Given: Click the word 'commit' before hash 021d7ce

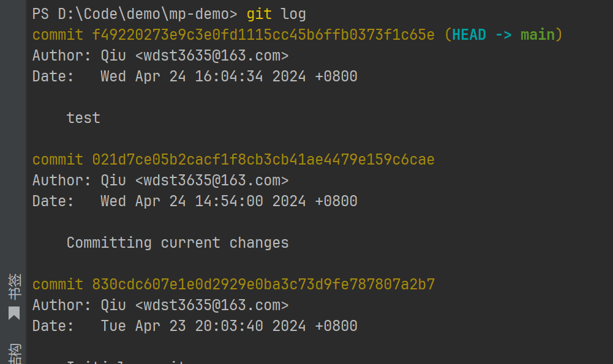Looking at the screenshot, I should (58, 159).
